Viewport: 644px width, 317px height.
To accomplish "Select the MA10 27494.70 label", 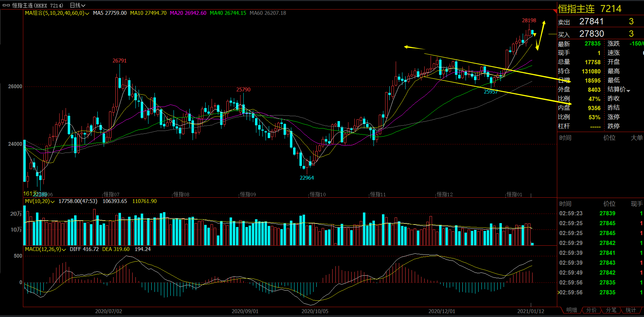I will 148,13.
